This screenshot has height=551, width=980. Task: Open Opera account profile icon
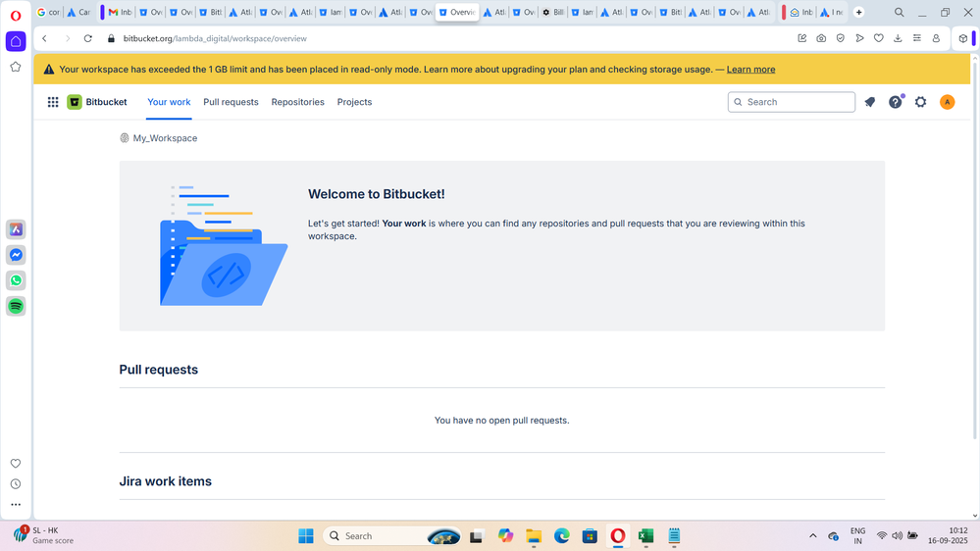(936, 39)
